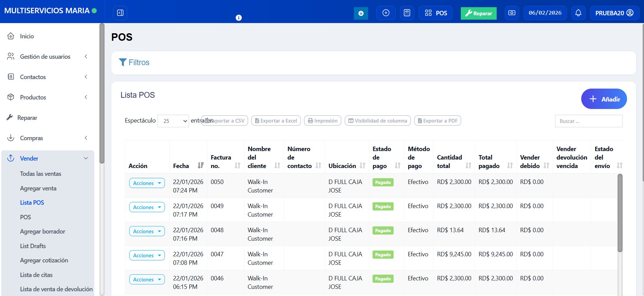Collapse sidebar using the panel toggle icon
Image resolution: width=644 pixels, height=296 pixels.
120,13
